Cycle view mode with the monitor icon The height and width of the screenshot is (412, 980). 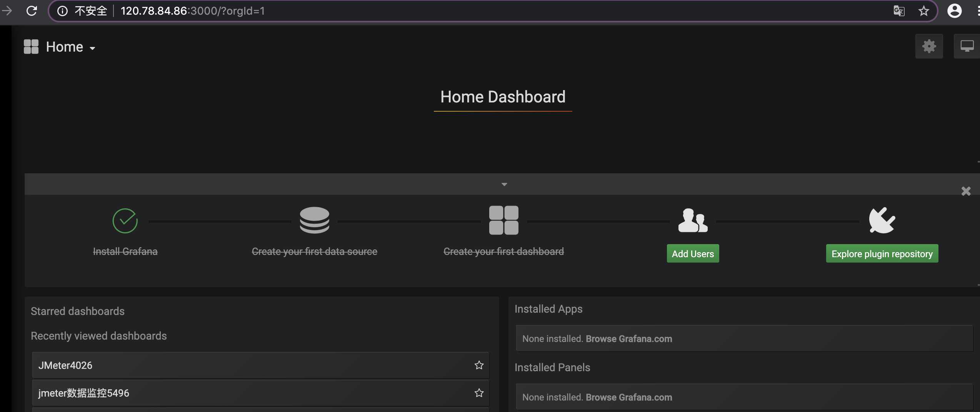point(967,46)
